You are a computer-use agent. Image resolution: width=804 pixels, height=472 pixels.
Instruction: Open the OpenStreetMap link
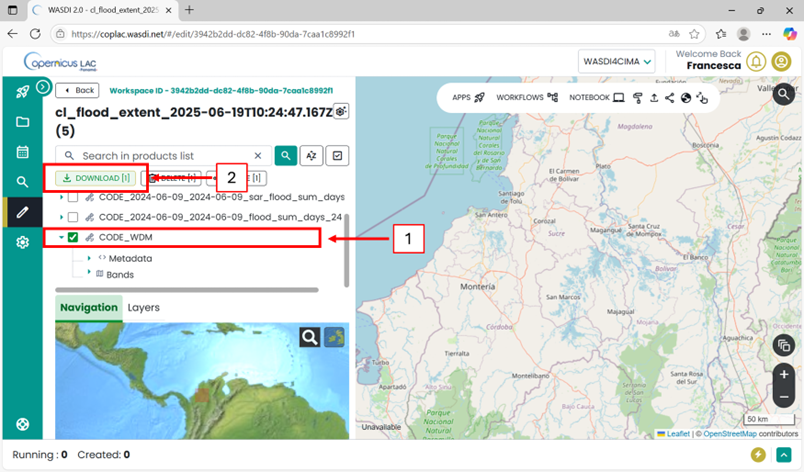(x=730, y=434)
